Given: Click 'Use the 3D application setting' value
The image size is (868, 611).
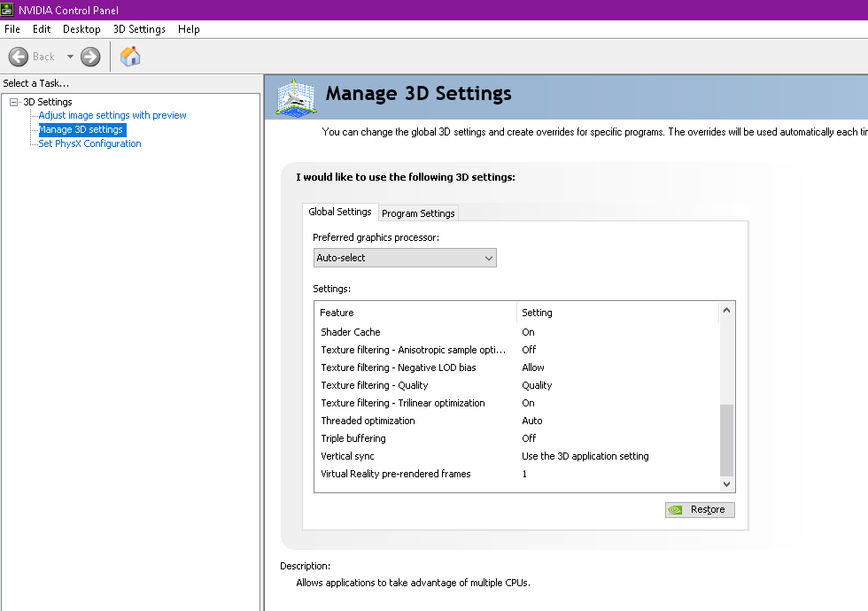Looking at the screenshot, I should pos(585,456).
